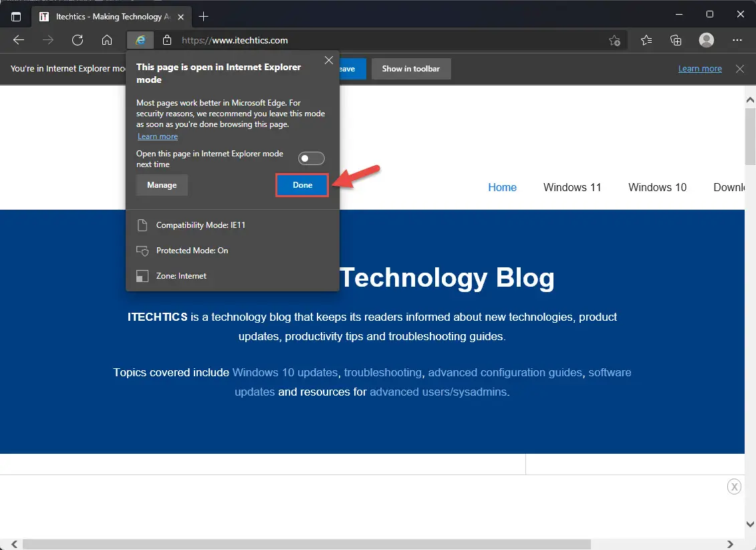Open Collections
Viewport: 756px width, 550px height.
675,40
